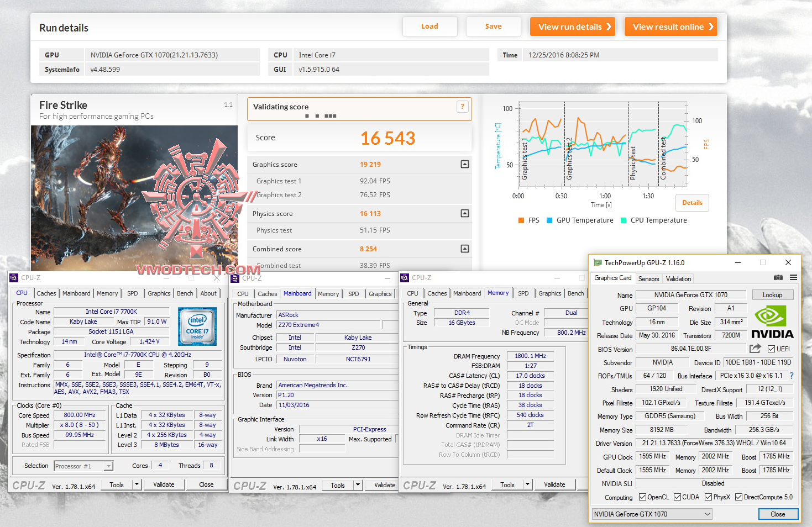Click the title icon of the CPU-Z Memory window
Image resolution: width=812 pixels, height=527 pixels.
405,278
